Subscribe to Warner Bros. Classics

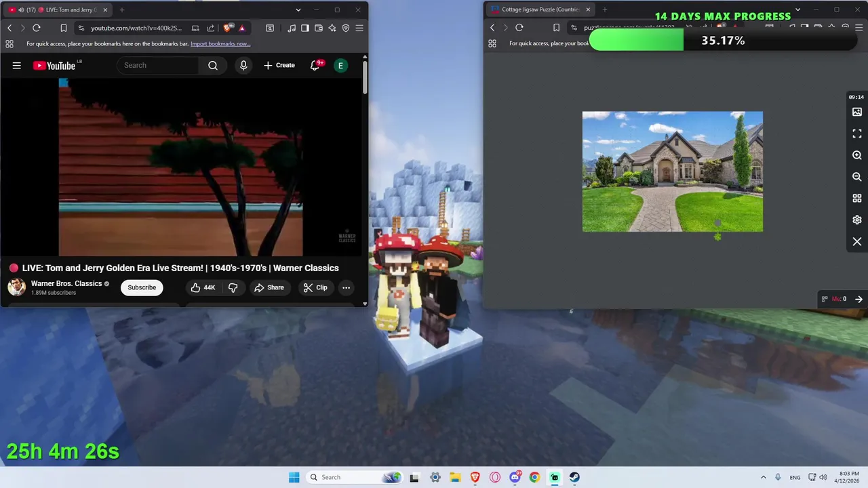[142, 287]
